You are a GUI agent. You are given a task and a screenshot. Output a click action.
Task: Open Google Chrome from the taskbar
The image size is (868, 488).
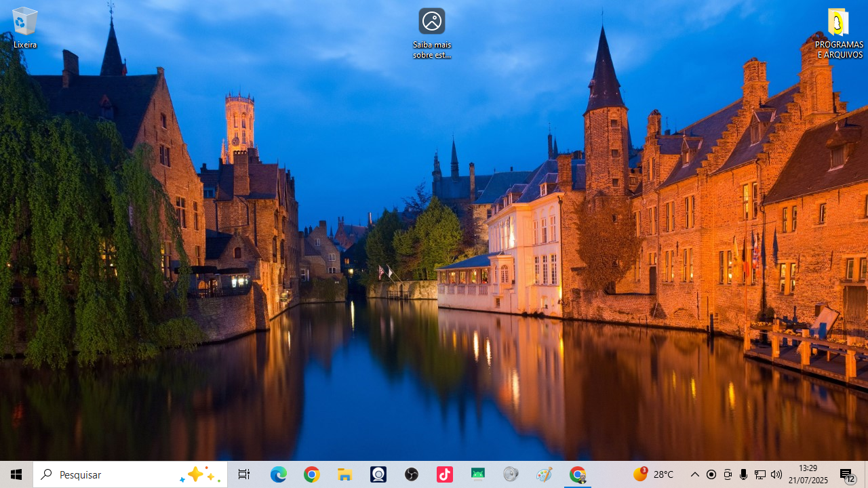coord(312,474)
